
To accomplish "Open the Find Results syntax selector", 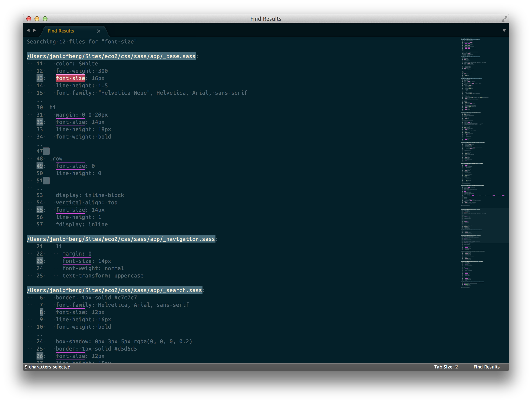I will pyautogui.click(x=486, y=367).
